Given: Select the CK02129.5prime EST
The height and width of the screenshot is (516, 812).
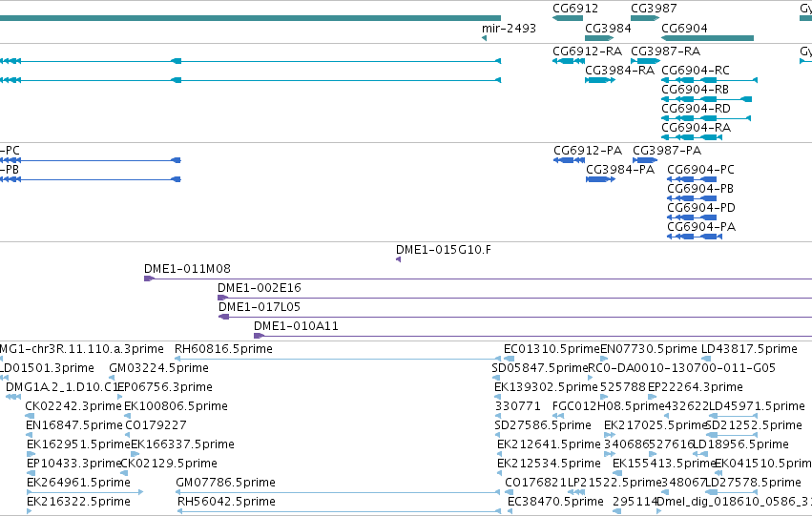Looking at the screenshot, I should [169, 464].
